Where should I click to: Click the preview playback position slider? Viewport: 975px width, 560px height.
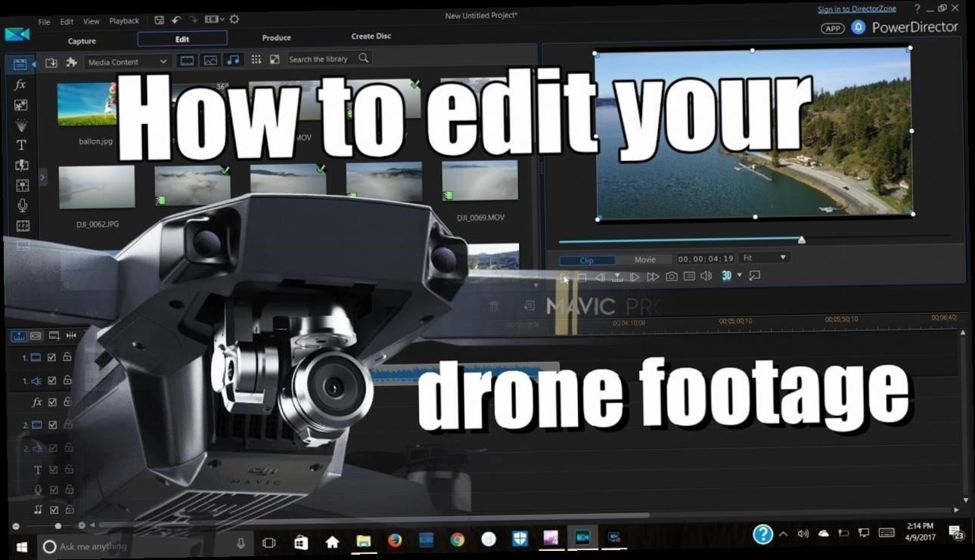point(801,240)
